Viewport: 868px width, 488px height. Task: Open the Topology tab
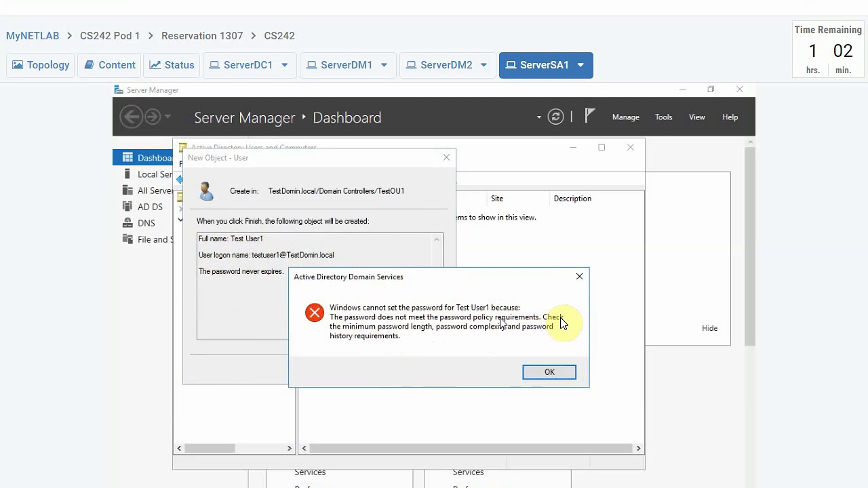pos(41,65)
